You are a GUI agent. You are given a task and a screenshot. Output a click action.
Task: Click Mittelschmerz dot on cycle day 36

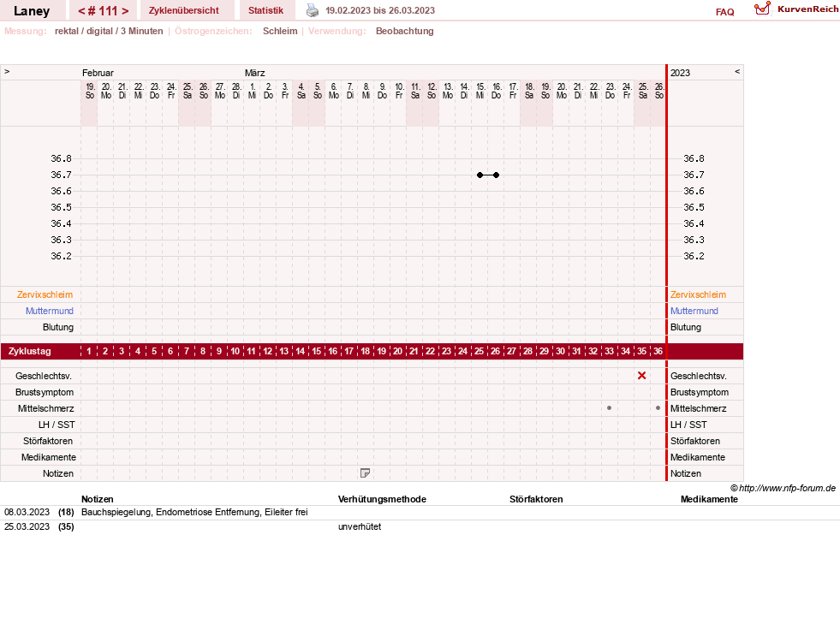coord(658,408)
